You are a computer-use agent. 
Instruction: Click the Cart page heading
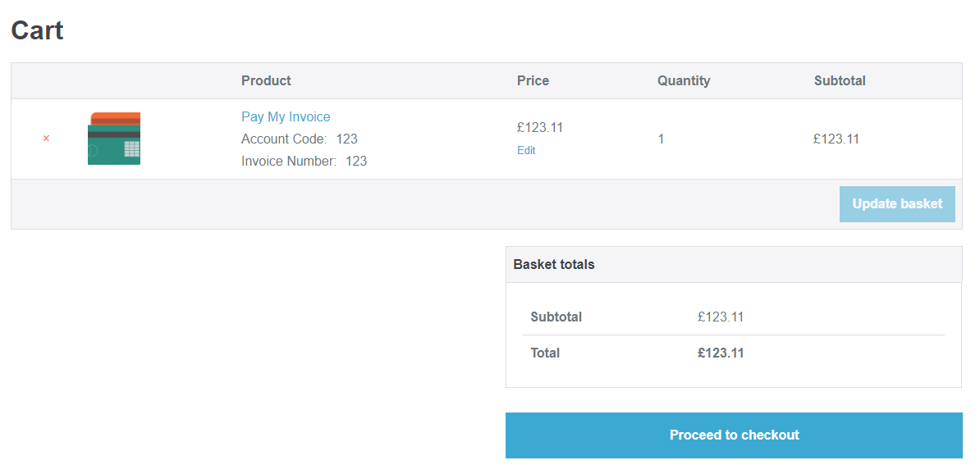(x=38, y=30)
